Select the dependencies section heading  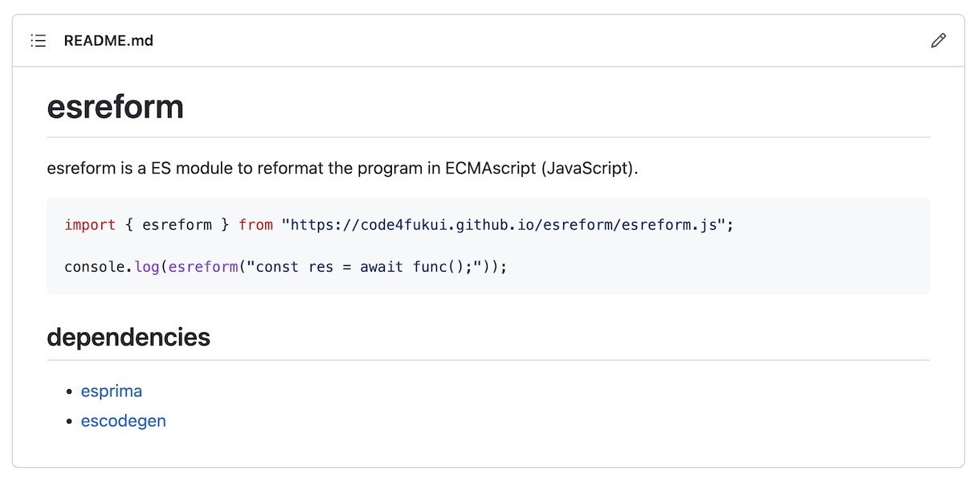click(129, 337)
